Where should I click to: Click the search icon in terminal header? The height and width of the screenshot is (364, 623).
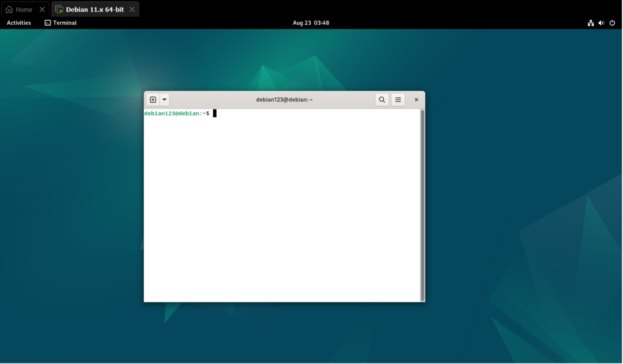(x=381, y=99)
